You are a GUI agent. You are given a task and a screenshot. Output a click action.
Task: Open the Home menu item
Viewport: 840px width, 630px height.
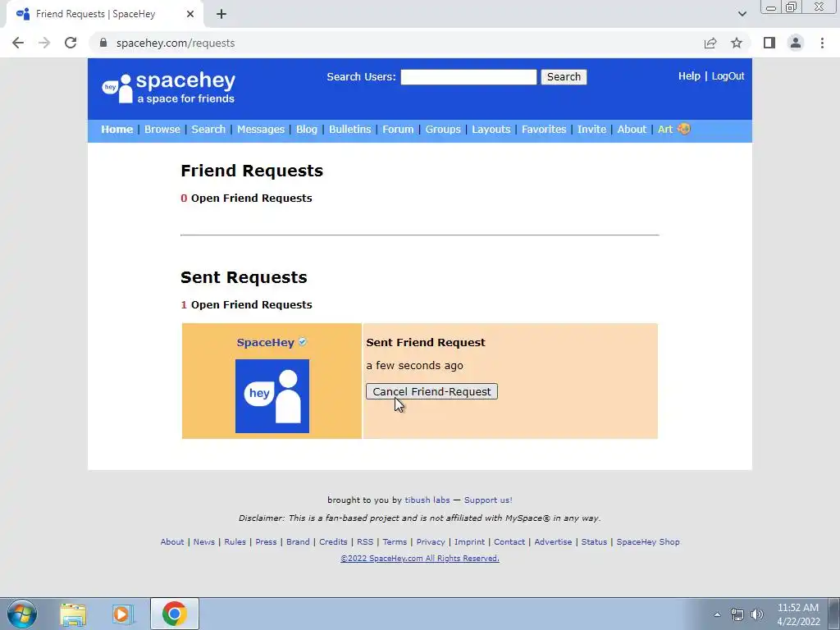pyautogui.click(x=116, y=129)
